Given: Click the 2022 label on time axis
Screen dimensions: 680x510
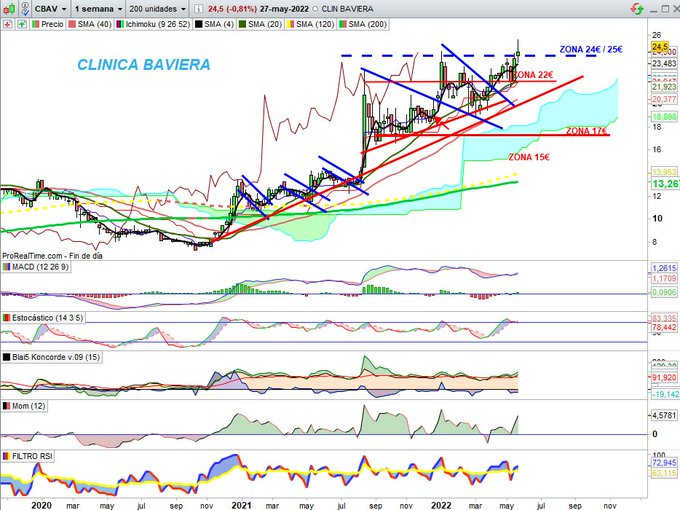Looking at the screenshot, I should (441, 505).
